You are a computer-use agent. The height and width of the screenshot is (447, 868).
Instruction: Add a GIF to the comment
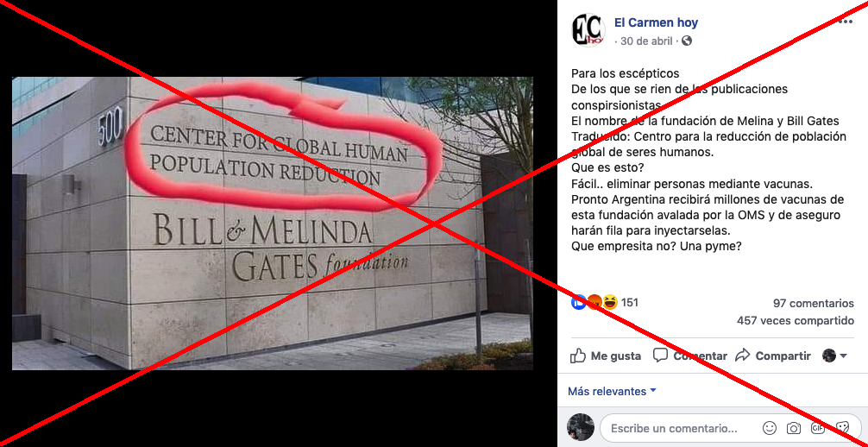click(818, 428)
